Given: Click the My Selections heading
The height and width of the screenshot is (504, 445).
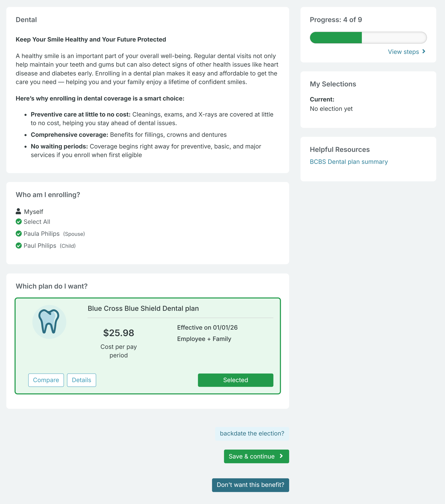Looking at the screenshot, I should [x=333, y=84].
